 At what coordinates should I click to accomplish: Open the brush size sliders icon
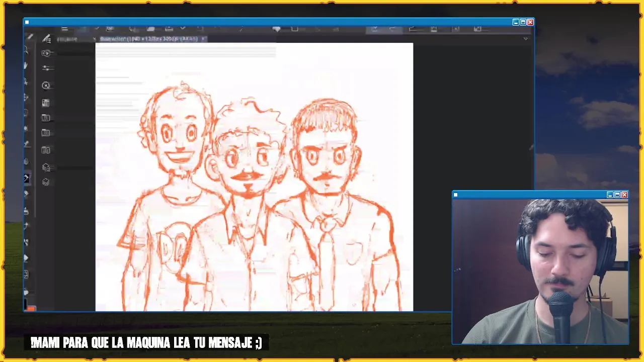pos(46,68)
